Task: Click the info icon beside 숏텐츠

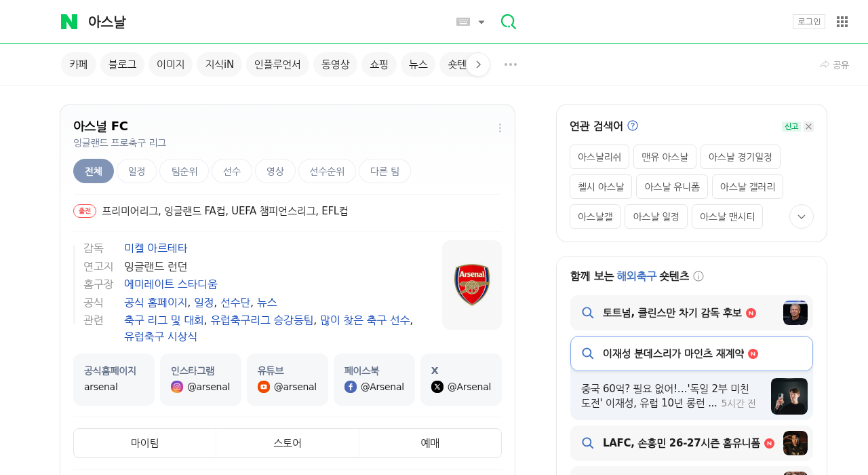Action: coord(699,276)
